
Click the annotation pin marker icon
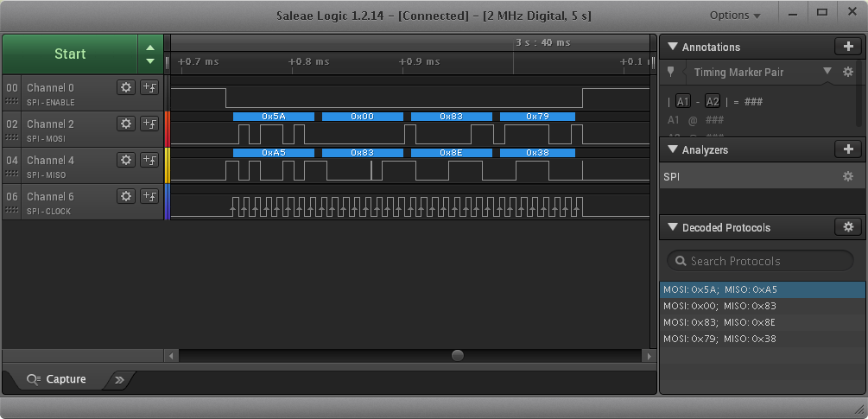click(671, 72)
